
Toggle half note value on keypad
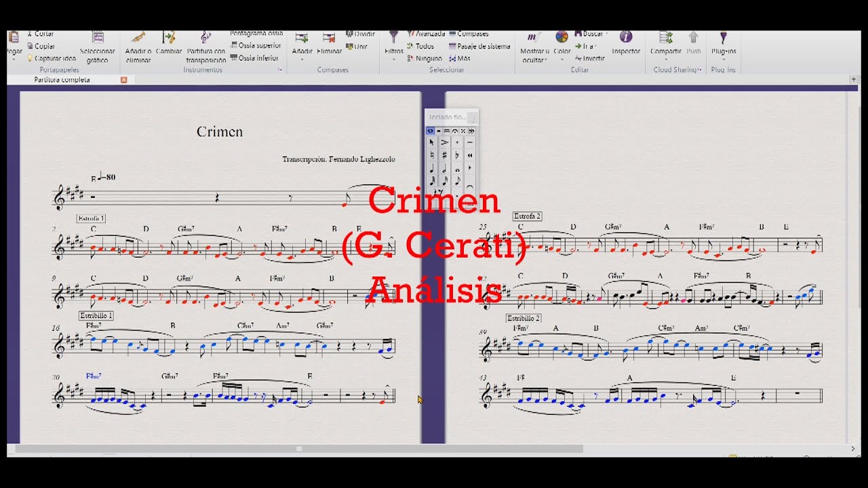[444, 168]
